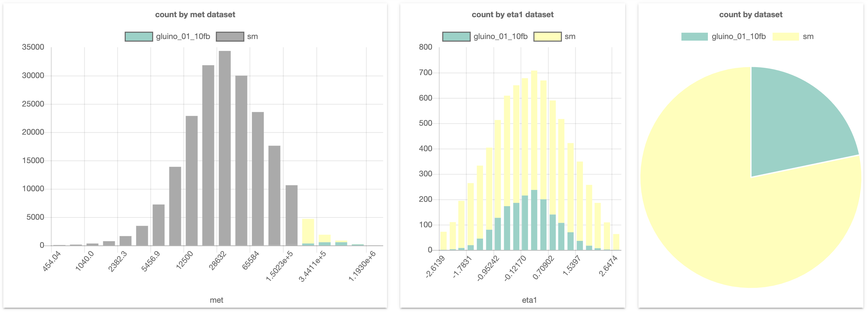Screen dimensions: 868x313
Task: Click the 1.5023e+5 axis tick label
Action: click(279, 266)
